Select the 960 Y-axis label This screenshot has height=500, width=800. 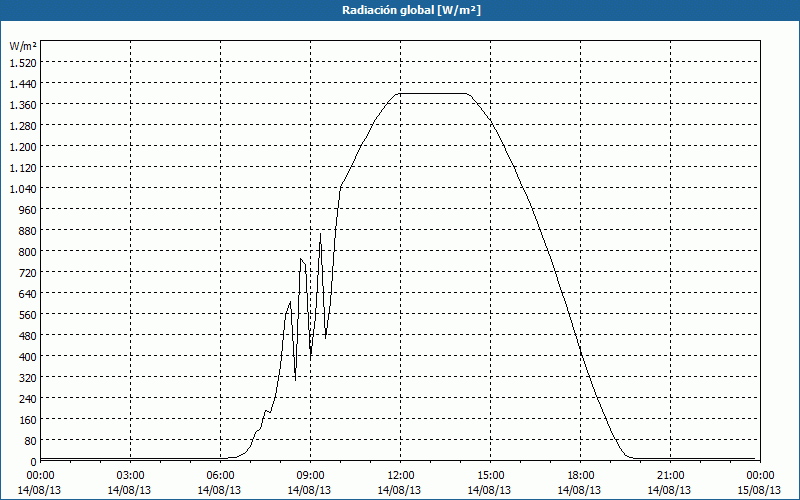[x=29, y=210]
